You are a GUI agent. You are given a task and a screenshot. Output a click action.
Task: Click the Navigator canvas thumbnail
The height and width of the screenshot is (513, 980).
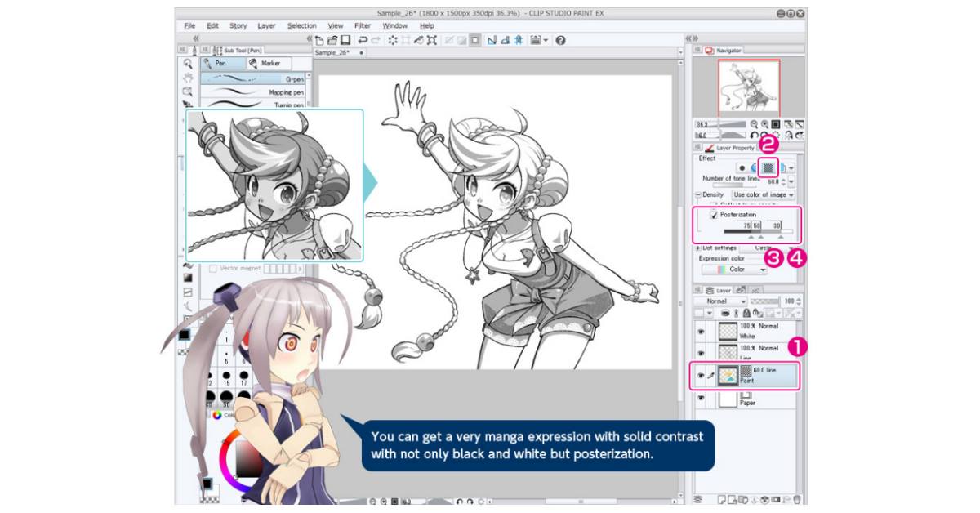point(749,87)
